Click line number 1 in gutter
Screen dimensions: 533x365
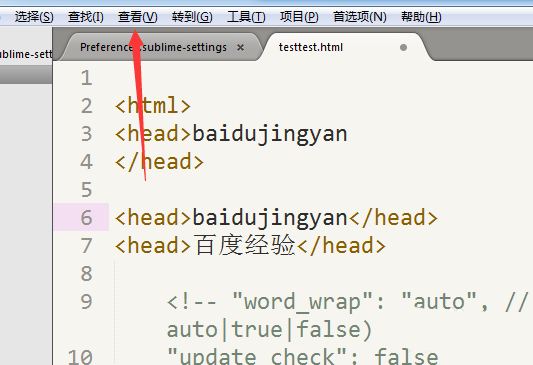(x=87, y=78)
